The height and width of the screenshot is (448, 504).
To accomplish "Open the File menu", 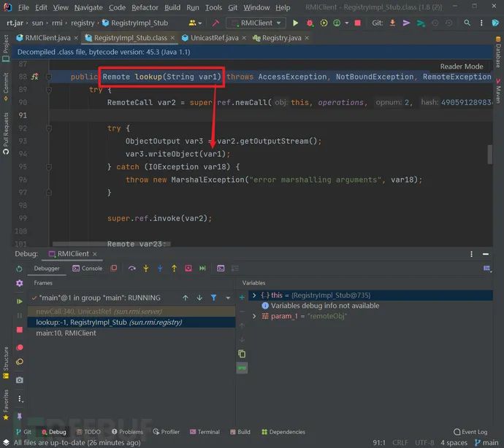I will click(x=23, y=7).
